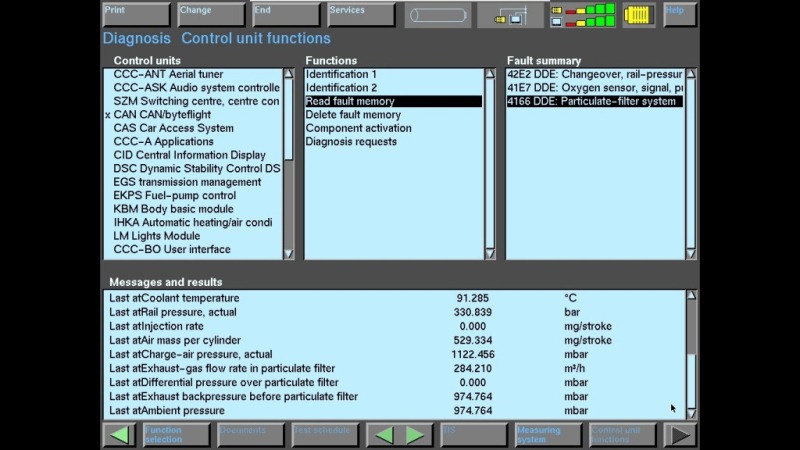Select Delete fault memory function
The image size is (800, 450).
coord(353,115)
